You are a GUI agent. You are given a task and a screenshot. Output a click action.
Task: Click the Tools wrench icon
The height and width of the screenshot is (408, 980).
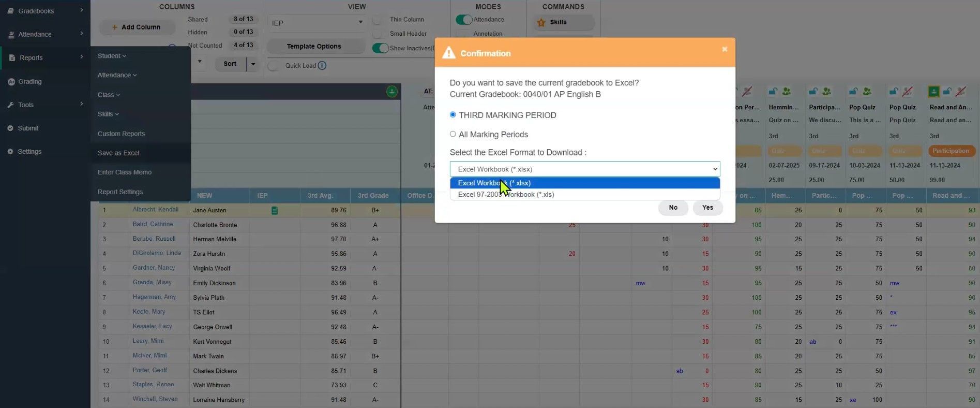click(x=10, y=105)
